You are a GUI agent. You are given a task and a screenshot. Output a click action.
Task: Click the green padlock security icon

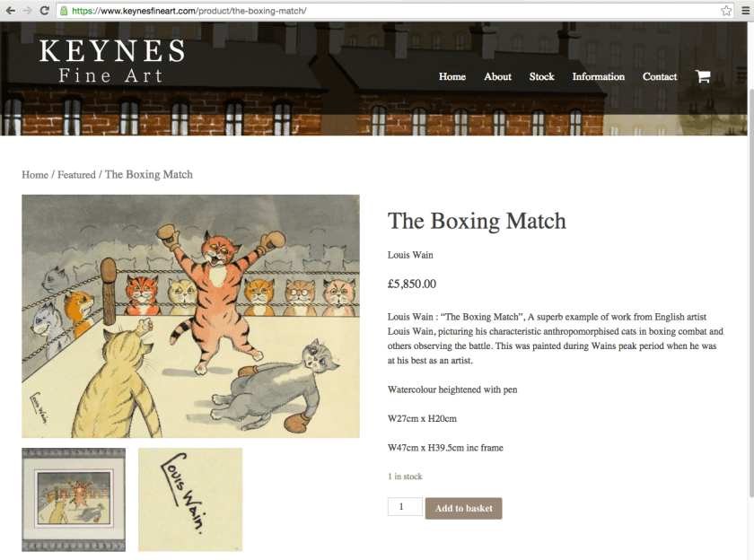pyautogui.click(x=64, y=11)
